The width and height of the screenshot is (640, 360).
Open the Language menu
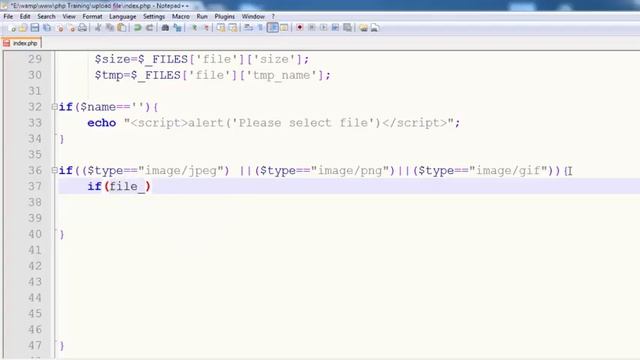point(122,16)
